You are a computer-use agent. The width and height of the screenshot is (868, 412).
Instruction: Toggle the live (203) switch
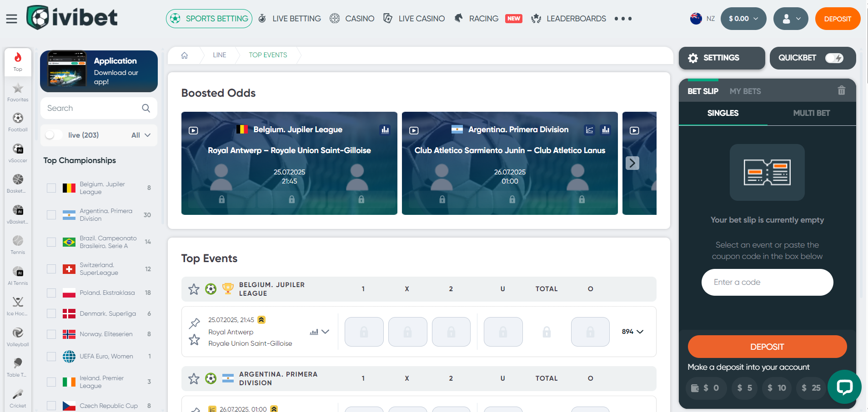[54, 135]
